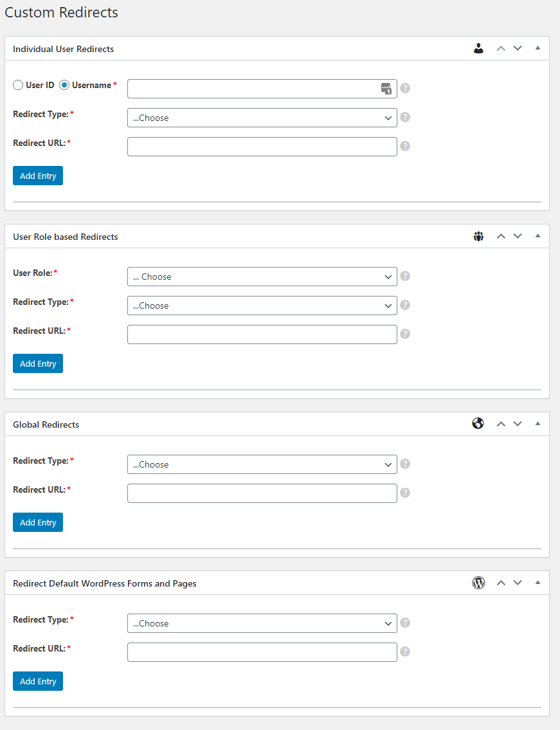The height and width of the screenshot is (730, 560).
Task: Open help for the Username field
Action: click(405, 88)
